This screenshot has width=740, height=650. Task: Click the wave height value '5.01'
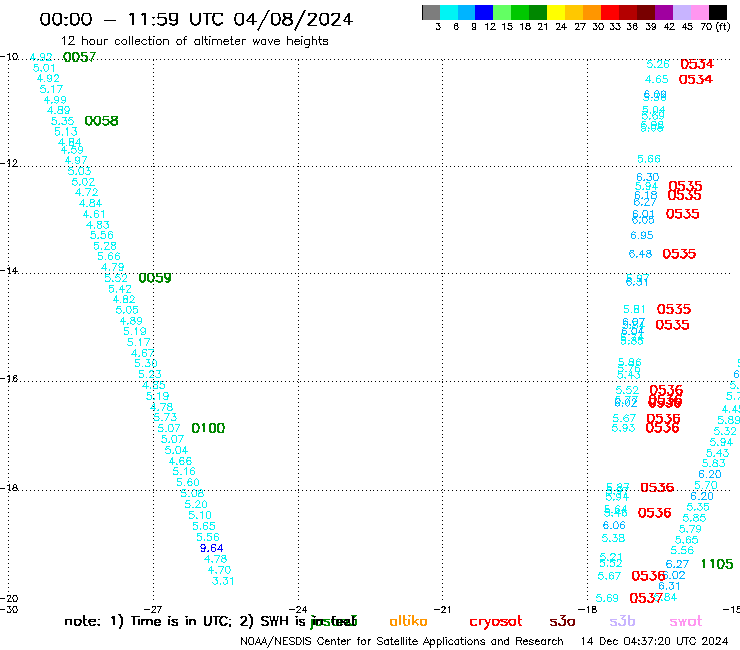(44, 68)
